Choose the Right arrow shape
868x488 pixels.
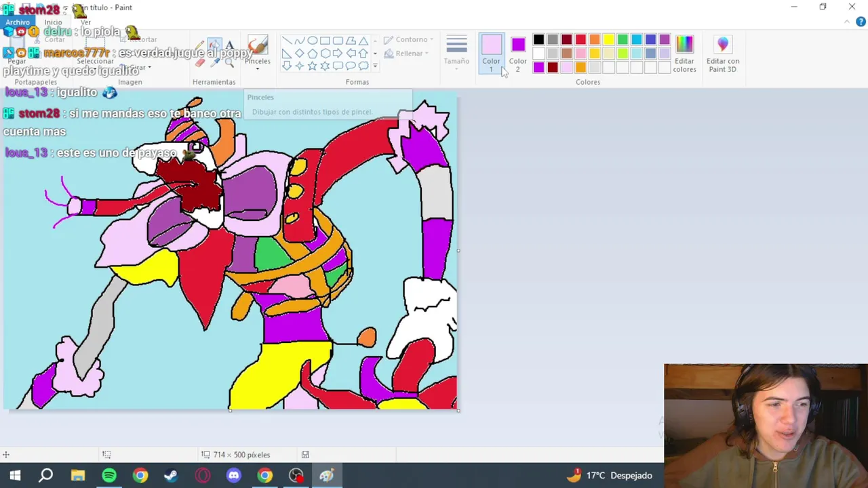(x=338, y=54)
